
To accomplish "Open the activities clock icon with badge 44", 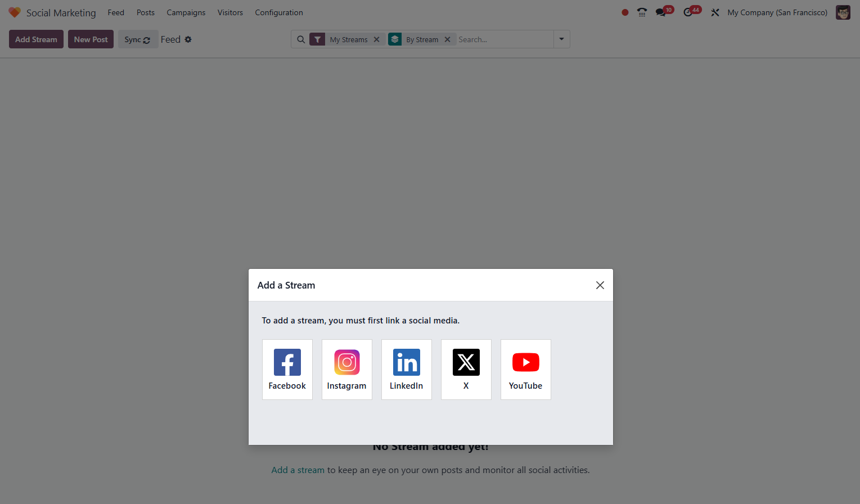I will click(692, 11).
